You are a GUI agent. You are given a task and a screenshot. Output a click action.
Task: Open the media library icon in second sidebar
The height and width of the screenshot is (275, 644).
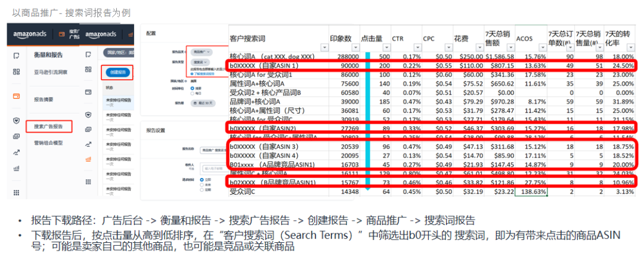tap(88, 130)
